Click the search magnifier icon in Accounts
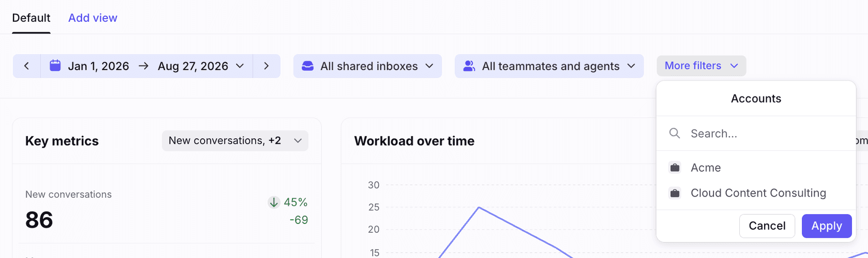Viewport: 868px width, 258px height. [675, 133]
